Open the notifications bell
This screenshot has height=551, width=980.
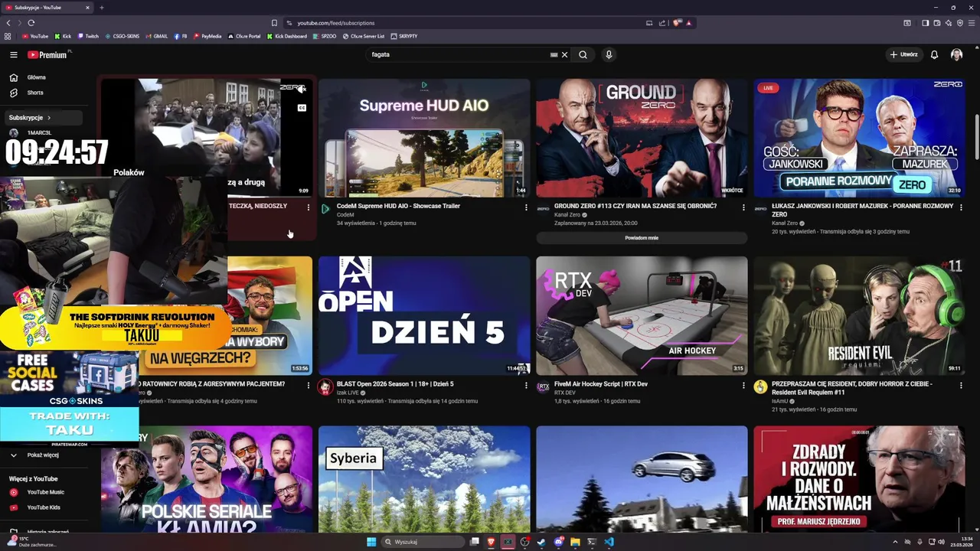point(934,54)
